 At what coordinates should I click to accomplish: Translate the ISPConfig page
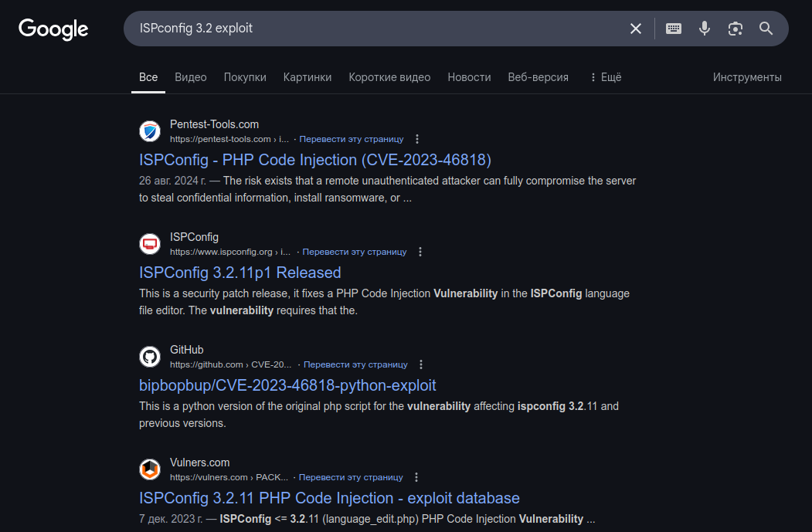[x=354, y=252]
